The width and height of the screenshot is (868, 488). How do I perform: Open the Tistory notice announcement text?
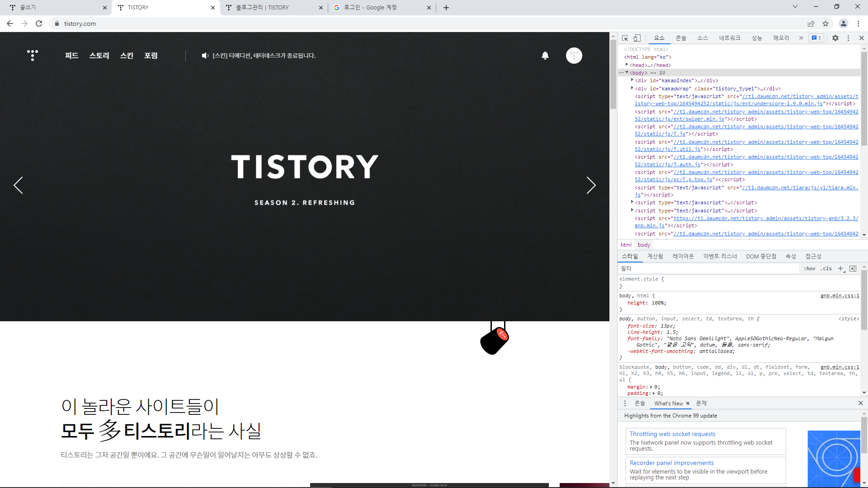(264, 56)
